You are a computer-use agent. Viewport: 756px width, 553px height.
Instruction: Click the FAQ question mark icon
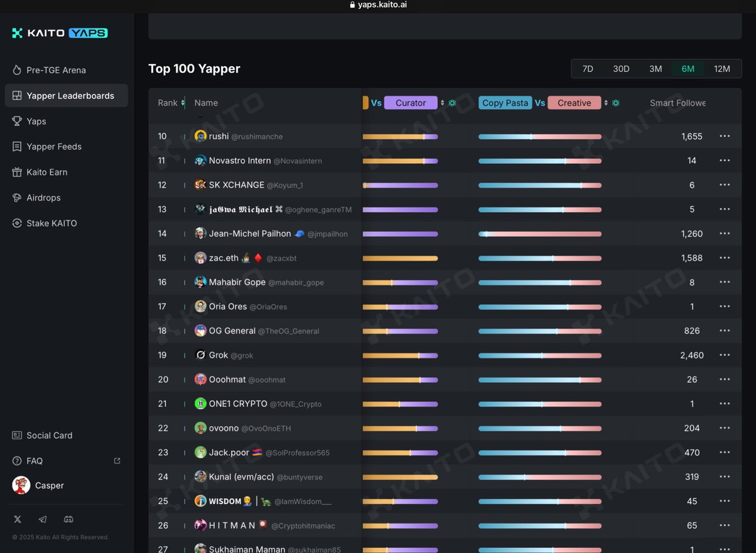(x=17, y=461)
